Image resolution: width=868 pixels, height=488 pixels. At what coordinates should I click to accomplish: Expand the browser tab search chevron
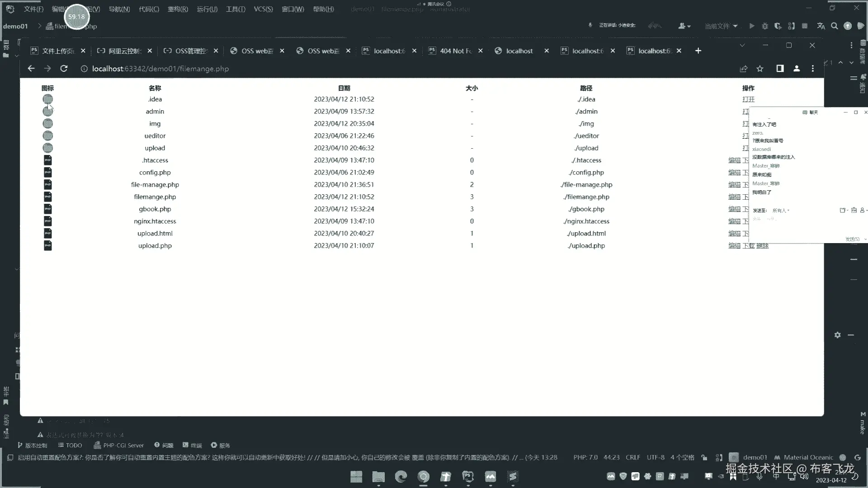[x=742, y=46]
